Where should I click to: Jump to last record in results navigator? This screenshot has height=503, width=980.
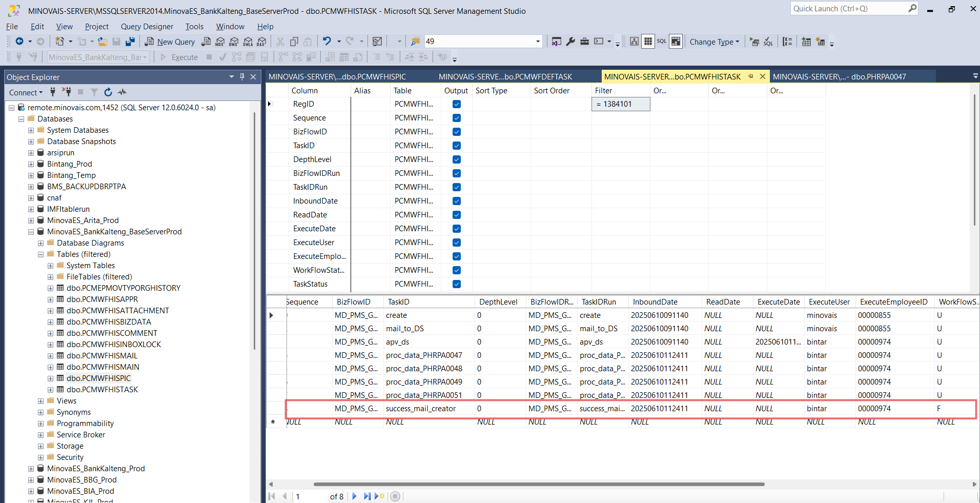[367, 496]
